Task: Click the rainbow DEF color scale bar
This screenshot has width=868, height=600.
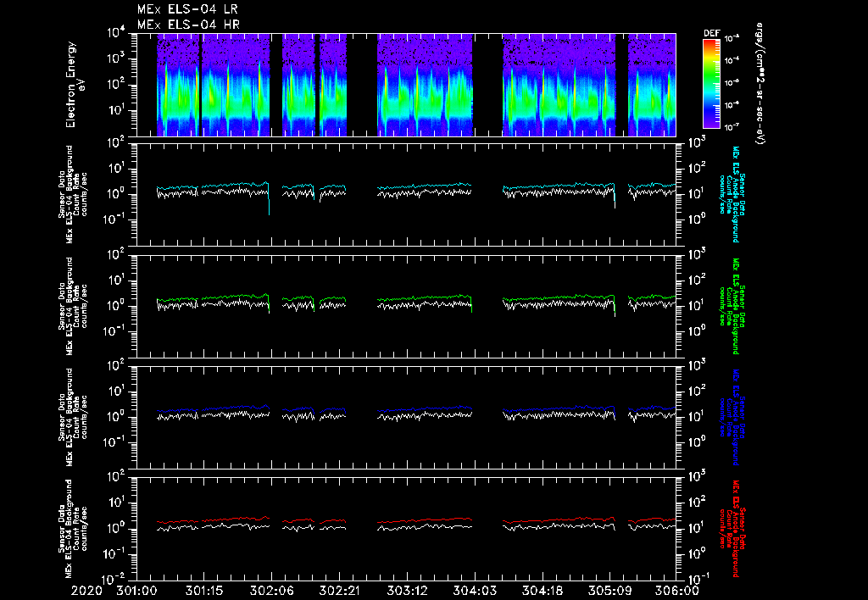Action: [x=711, y=84]
